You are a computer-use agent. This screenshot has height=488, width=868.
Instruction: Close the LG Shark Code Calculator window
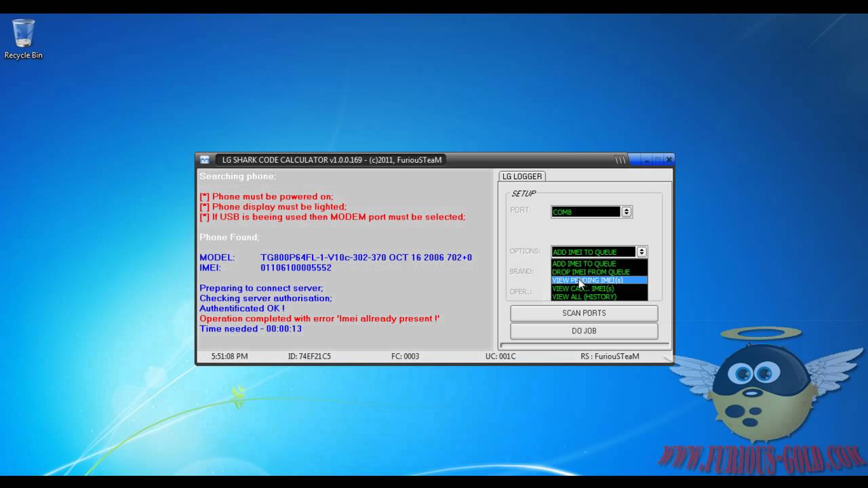pos(669,160)
